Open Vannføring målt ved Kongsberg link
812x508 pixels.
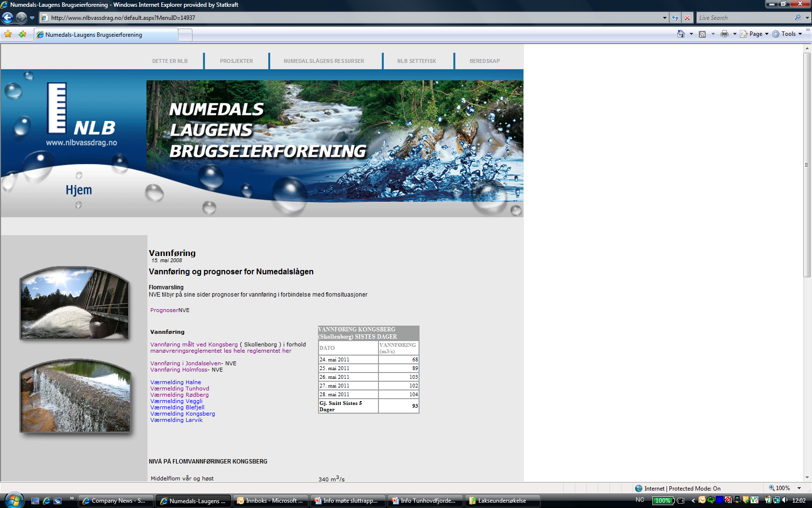click(194, 344)
